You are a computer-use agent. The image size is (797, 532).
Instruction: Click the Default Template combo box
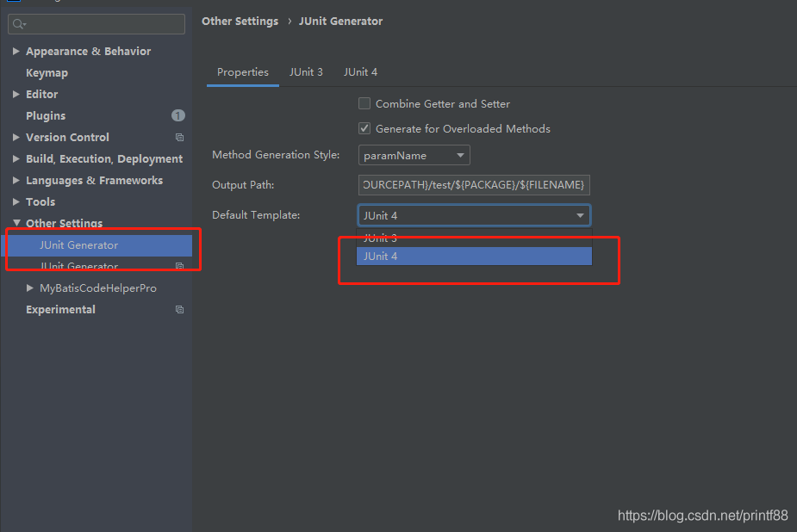coord(474,215)
